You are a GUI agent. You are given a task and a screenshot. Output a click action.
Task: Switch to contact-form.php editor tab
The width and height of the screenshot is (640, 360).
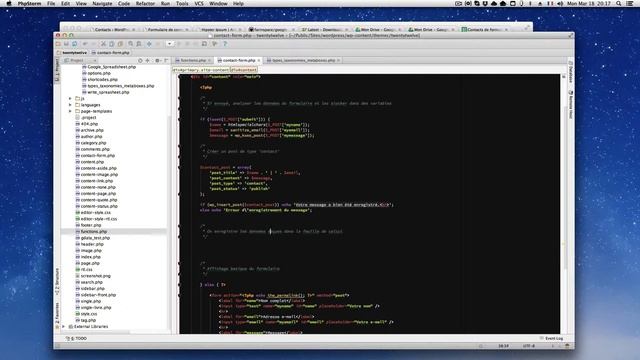click(238, 60)
